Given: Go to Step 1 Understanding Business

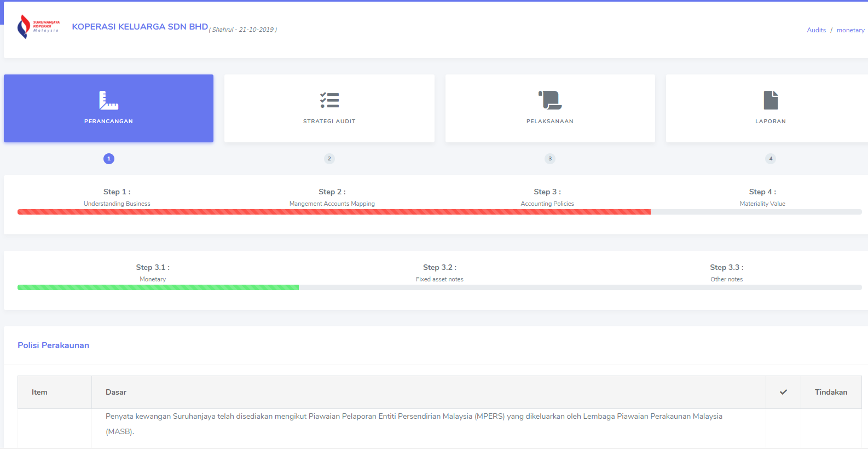Looking at the screenshot, I should point(117,198).
